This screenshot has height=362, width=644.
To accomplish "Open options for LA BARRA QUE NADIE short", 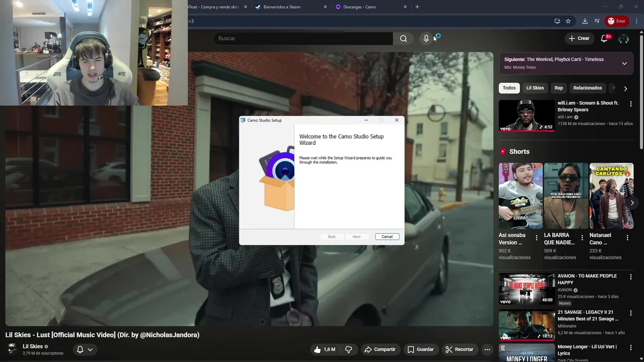I will click(x=582, y=237).
